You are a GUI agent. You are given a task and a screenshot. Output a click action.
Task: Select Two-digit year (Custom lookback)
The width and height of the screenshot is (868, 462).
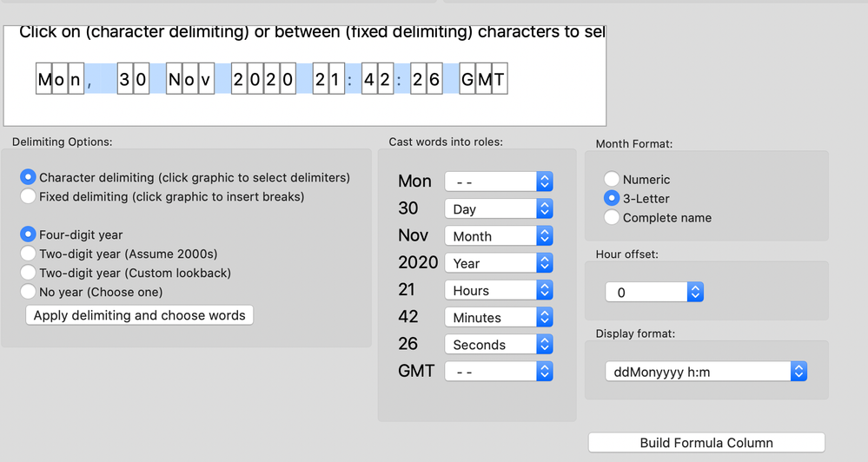click(x=29, y=274)
